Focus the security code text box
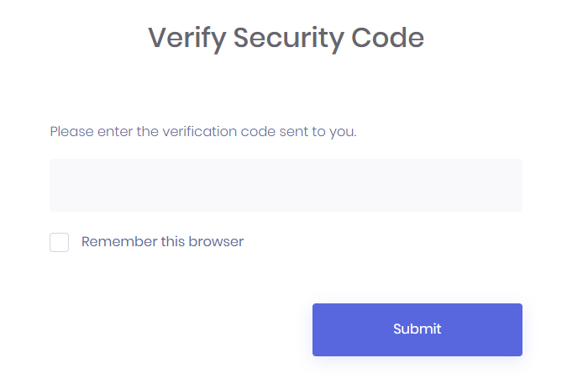 [x=286, y=185]
